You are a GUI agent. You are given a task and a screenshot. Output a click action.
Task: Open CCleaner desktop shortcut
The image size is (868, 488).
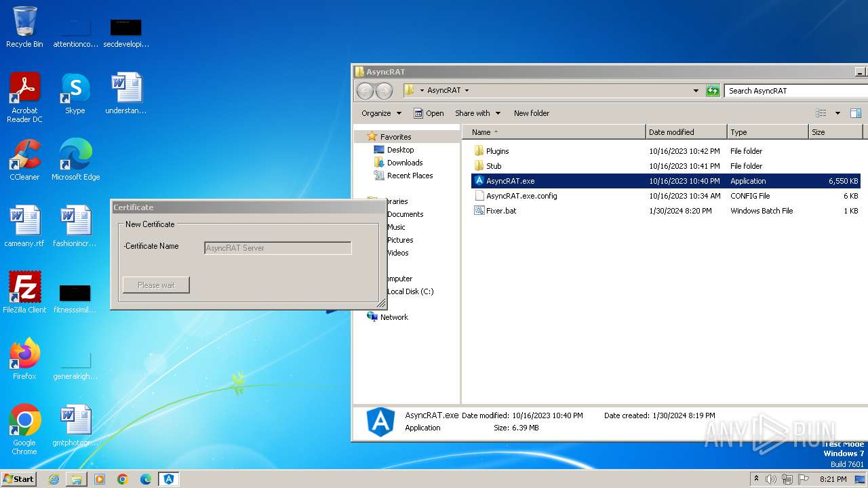[x=24, y=160]
